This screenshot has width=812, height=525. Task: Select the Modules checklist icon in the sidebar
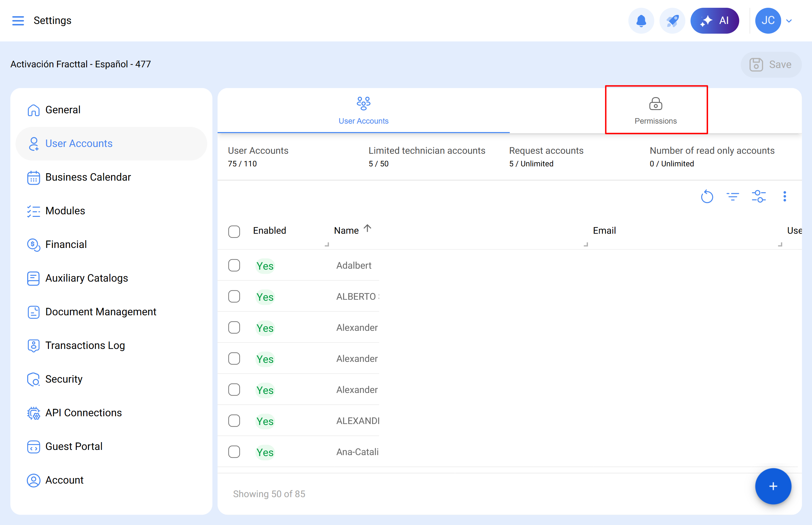pos(33,211)
